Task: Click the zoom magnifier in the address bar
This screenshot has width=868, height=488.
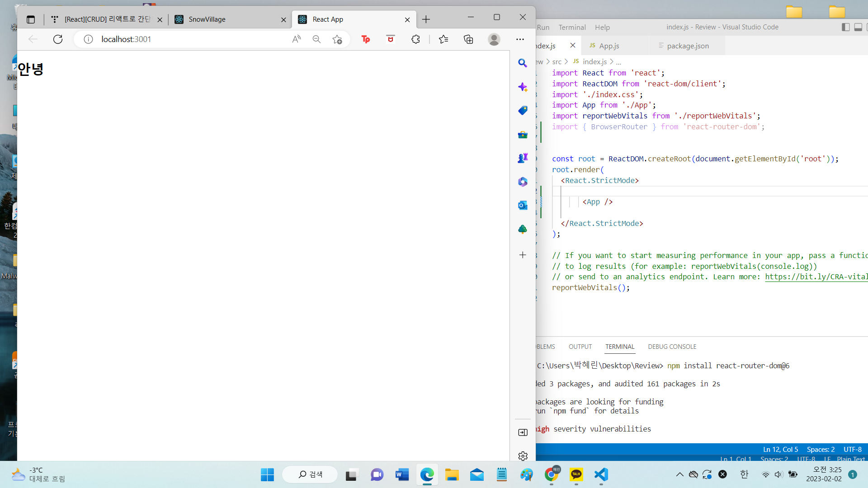Action: pyautogui.click(x=316, y=39)
